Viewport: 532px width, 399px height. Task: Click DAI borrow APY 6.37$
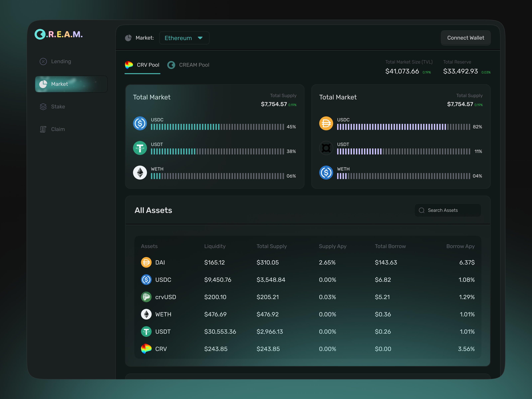point(467,262)
